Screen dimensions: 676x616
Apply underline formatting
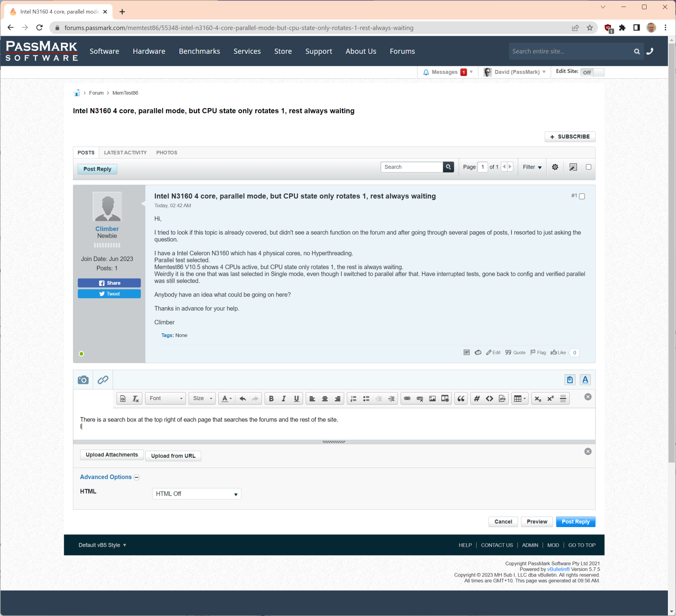click(x=296, y=399)
